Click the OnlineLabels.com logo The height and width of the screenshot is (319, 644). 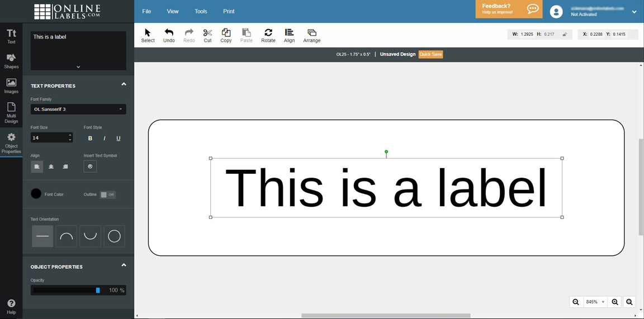coord(67,12)
